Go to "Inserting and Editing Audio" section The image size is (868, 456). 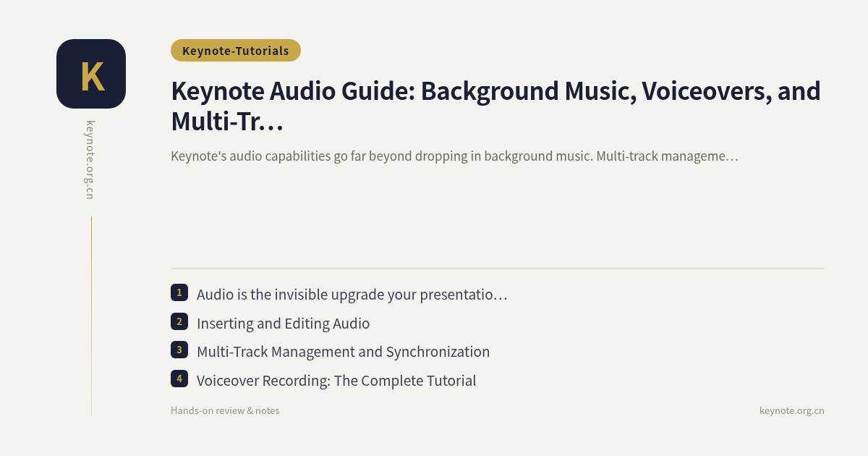tap(283, 324)
